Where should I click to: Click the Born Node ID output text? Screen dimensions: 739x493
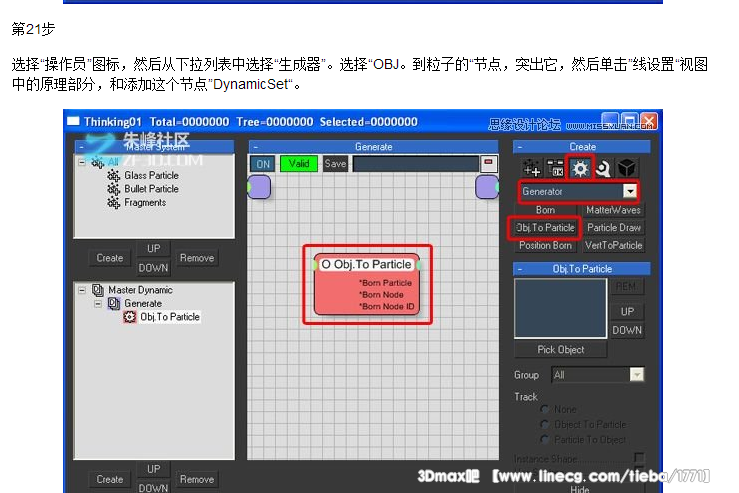(x=386, y=306)
